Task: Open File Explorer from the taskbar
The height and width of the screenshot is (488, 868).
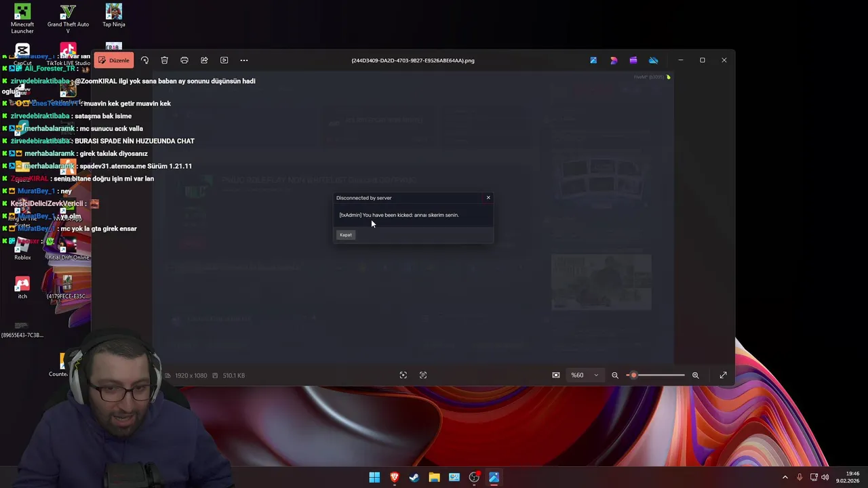Action: click(x=434, y=477)
